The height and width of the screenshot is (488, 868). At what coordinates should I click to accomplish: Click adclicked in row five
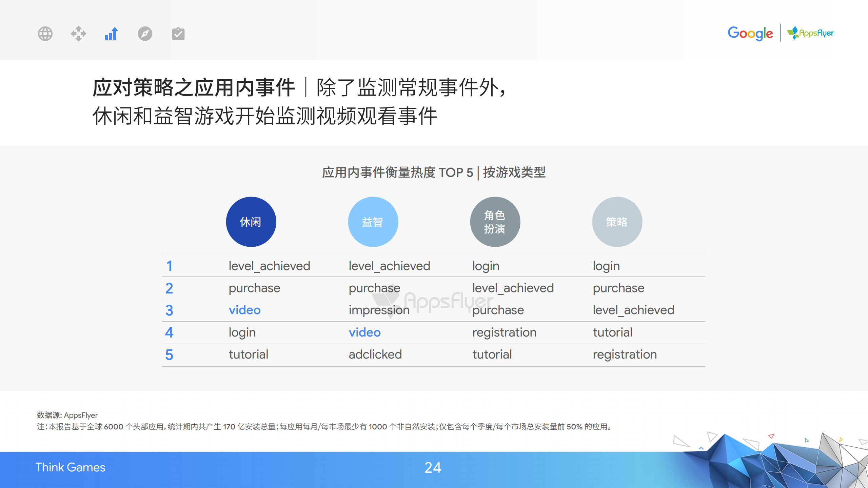click(x=375, y=354)
